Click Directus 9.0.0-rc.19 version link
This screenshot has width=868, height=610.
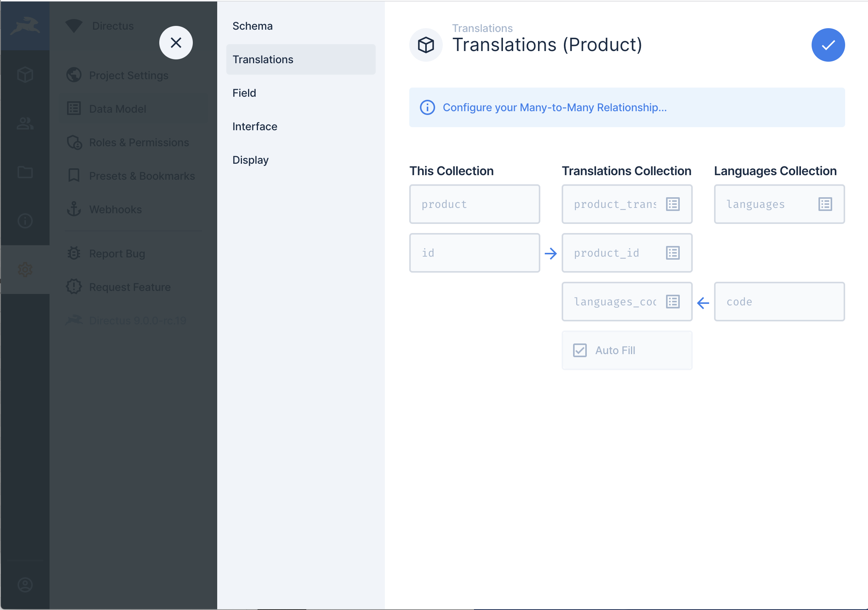(x=133, y=321)
